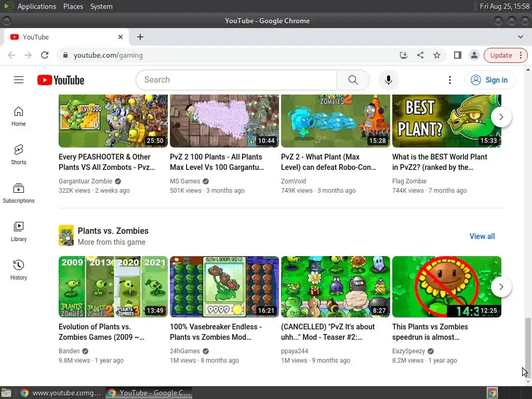Click the clock in top panel
Image resolution: width=532 pixels, height=399 pixels.
(504, 6)
